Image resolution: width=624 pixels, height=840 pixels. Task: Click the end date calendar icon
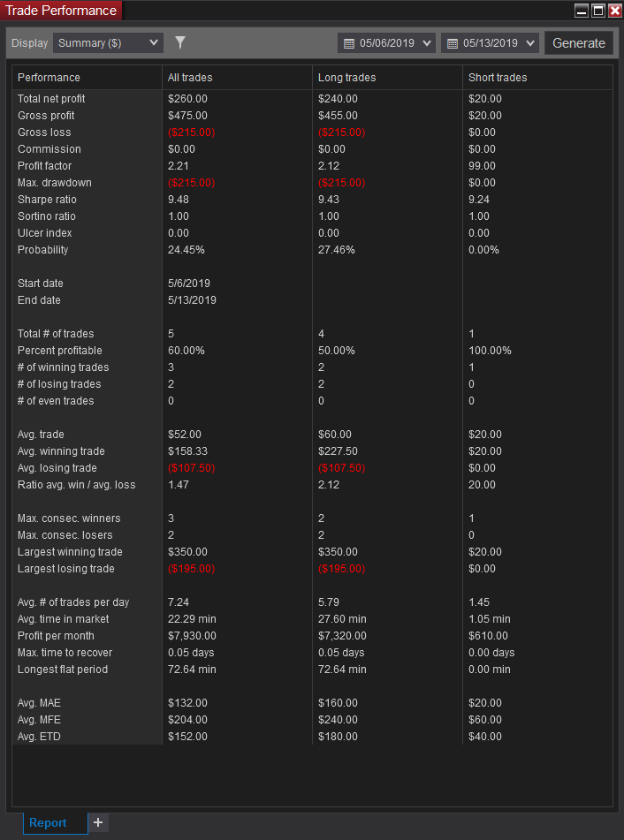coord(453,43)
